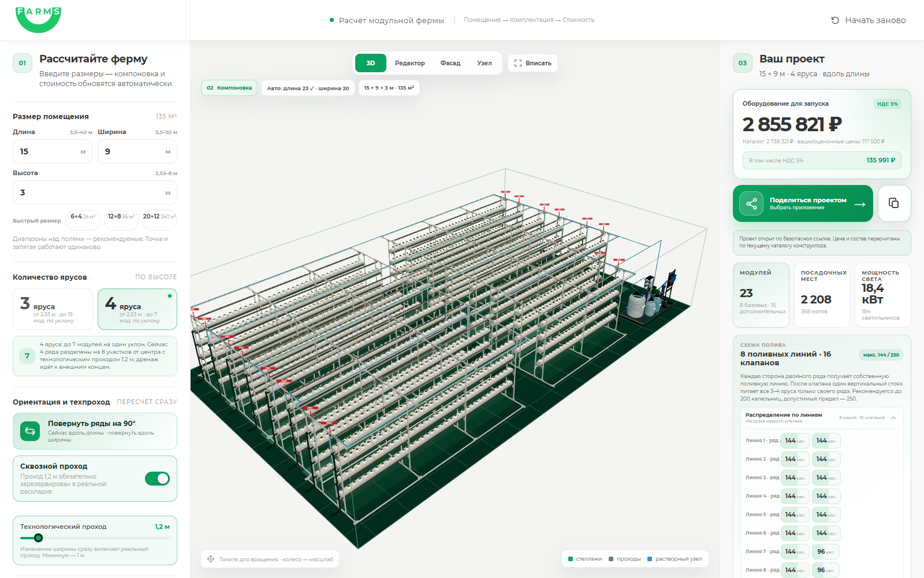Click the Вписать button
Viewport: 924px width, 578px height.
[x=533, y=63]
